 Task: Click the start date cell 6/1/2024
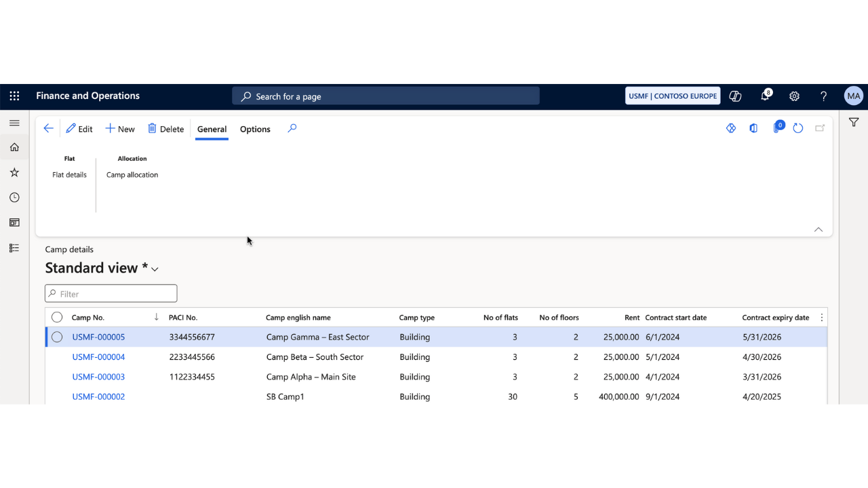tap(663, 337)
